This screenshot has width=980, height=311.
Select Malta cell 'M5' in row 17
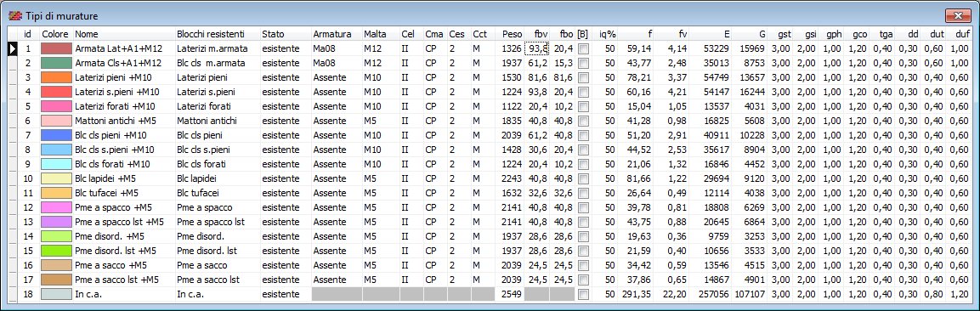(381, 280)
